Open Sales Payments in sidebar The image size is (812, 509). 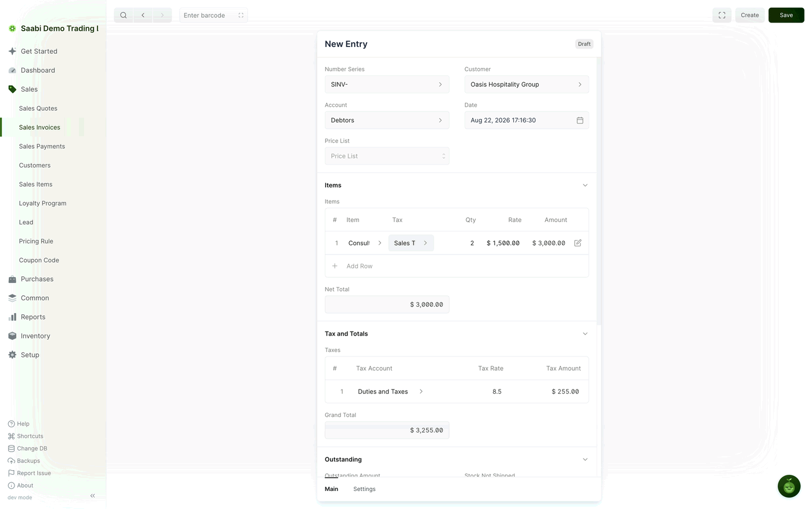click(42, 146)
